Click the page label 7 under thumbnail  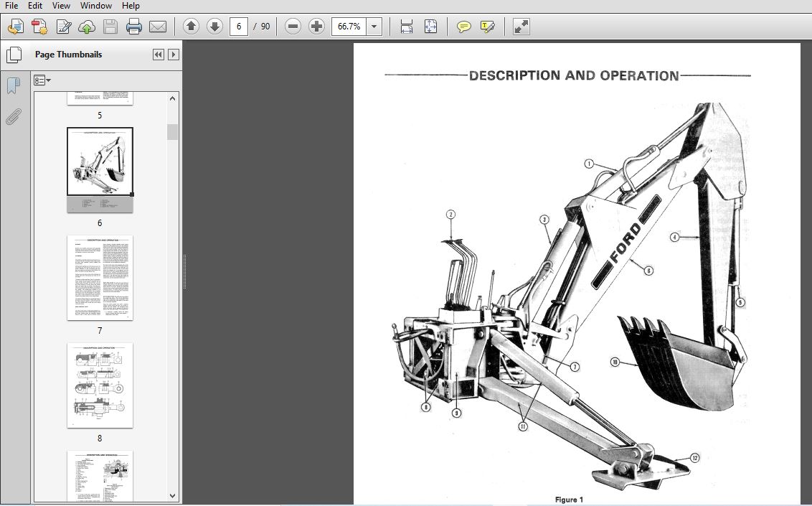tap(100, 331)
